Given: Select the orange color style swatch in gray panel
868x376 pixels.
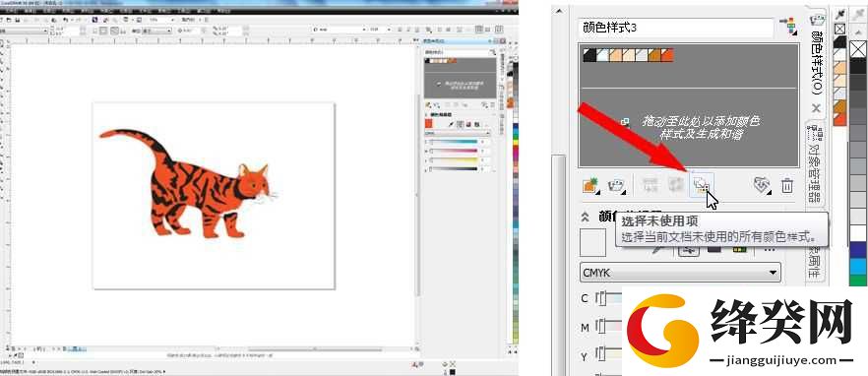Looking at the screenshot, I should [667, 55].
